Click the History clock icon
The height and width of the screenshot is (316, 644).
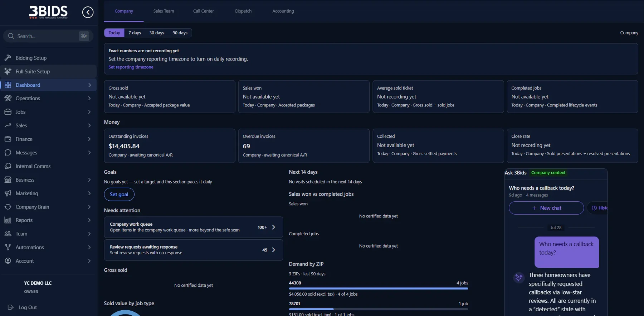(594, 208)
